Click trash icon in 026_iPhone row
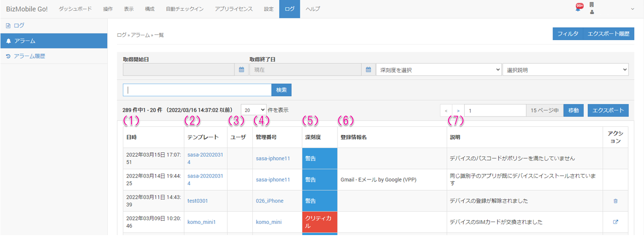This screenshot has height=237, width=644. (615, 201)
